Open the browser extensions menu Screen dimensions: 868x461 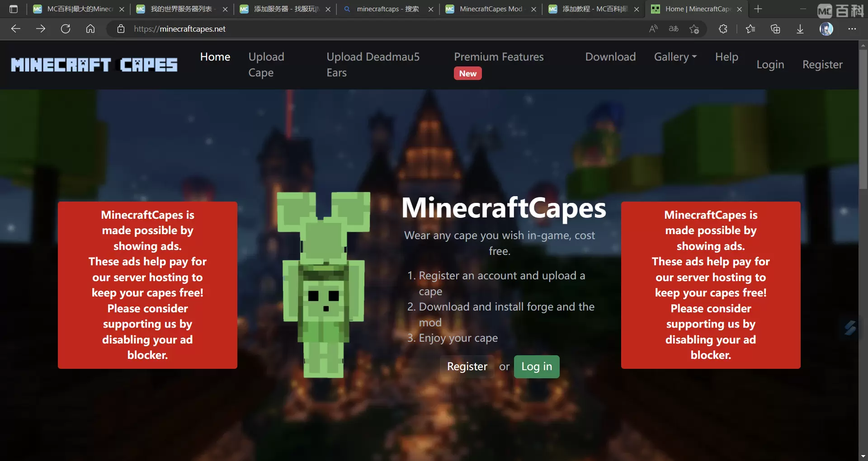click(x=723, y=29)
